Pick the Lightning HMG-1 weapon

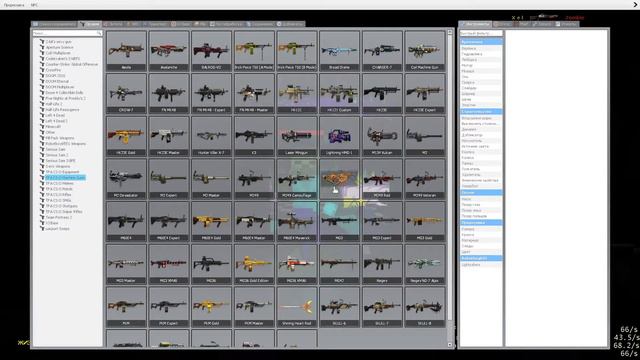click(x=339, y=136)
